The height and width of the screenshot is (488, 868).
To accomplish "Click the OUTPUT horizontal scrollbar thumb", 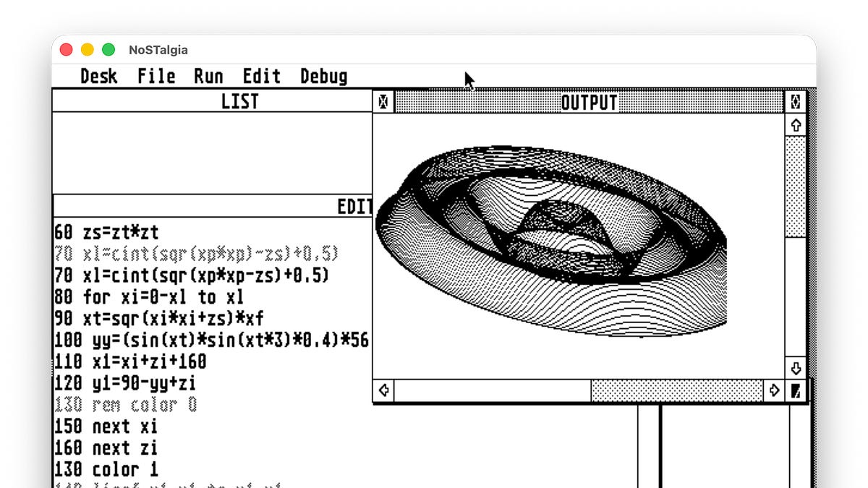I will (493, 391).
